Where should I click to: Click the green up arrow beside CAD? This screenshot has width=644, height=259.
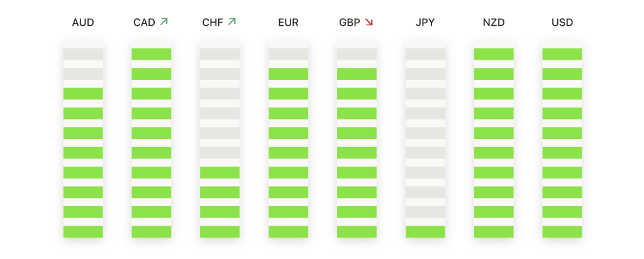164,22
